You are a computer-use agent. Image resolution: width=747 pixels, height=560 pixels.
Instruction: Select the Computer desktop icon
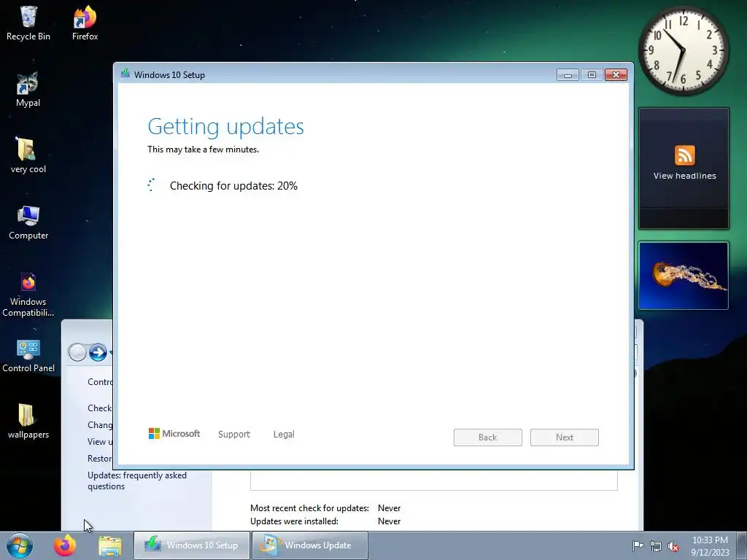click(x=28, y=222)
